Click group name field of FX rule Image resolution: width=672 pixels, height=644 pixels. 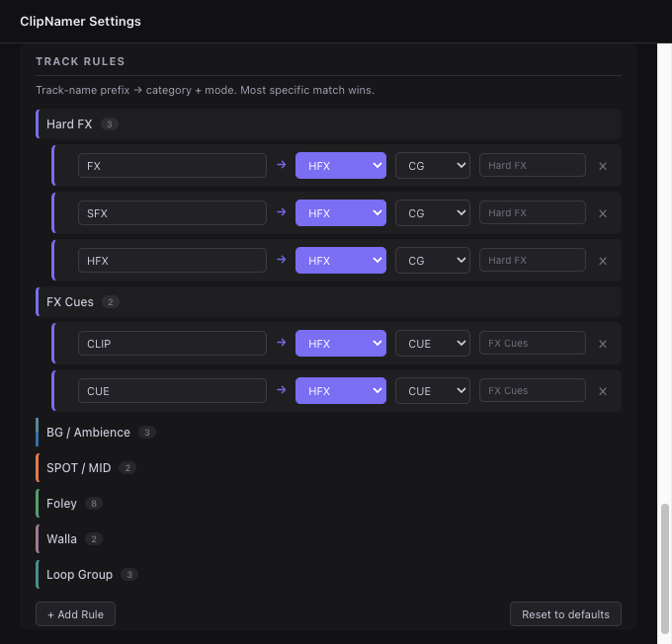click(533, 165)
